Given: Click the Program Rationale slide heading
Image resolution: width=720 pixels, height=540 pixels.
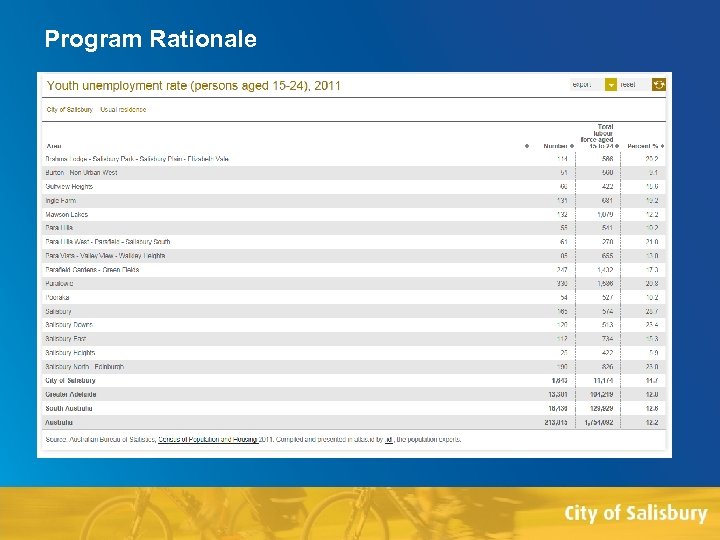Looking at the screenshot, I should coord(151,39).
